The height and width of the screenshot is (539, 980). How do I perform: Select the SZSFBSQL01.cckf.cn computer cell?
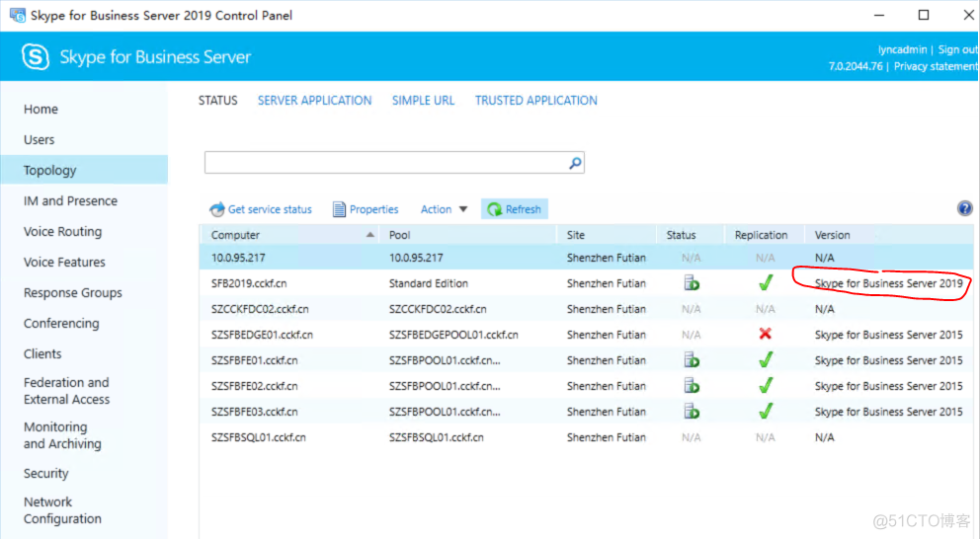(x=258, y=437)
